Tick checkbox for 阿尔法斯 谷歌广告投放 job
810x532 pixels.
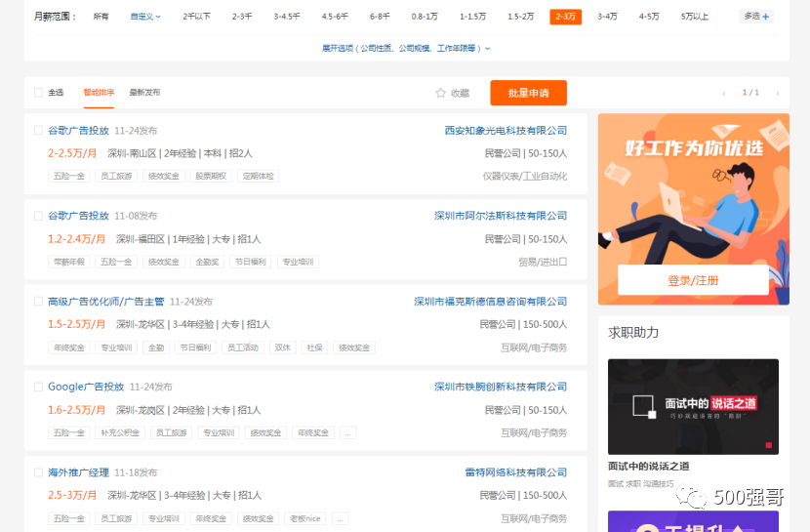click(38, 216)
